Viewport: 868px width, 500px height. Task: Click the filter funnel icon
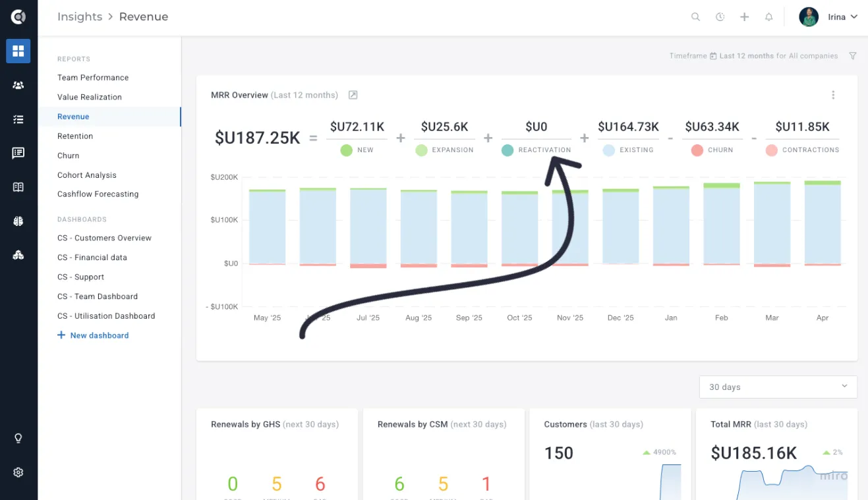coord(853,56)
